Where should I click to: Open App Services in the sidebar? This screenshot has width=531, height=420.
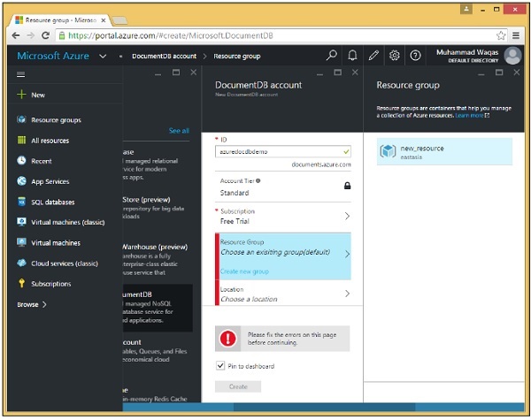pyautogui.click(x=50, y=181)
